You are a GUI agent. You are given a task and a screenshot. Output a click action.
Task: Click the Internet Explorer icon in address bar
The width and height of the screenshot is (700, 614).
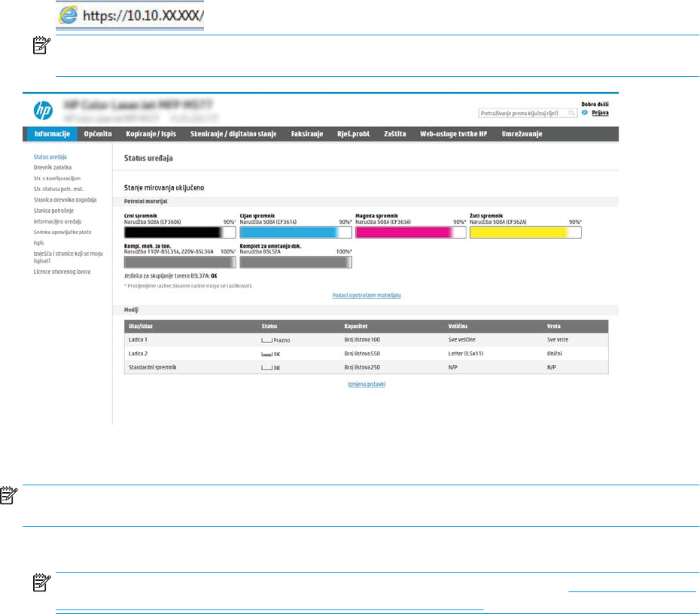click(68, 15)
